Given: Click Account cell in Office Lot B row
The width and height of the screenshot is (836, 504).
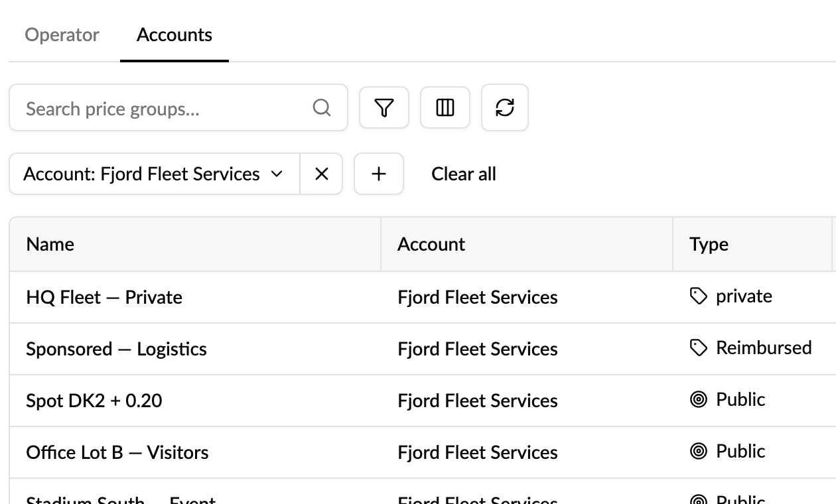Looking at the screenshot, I should click(478, 452).
